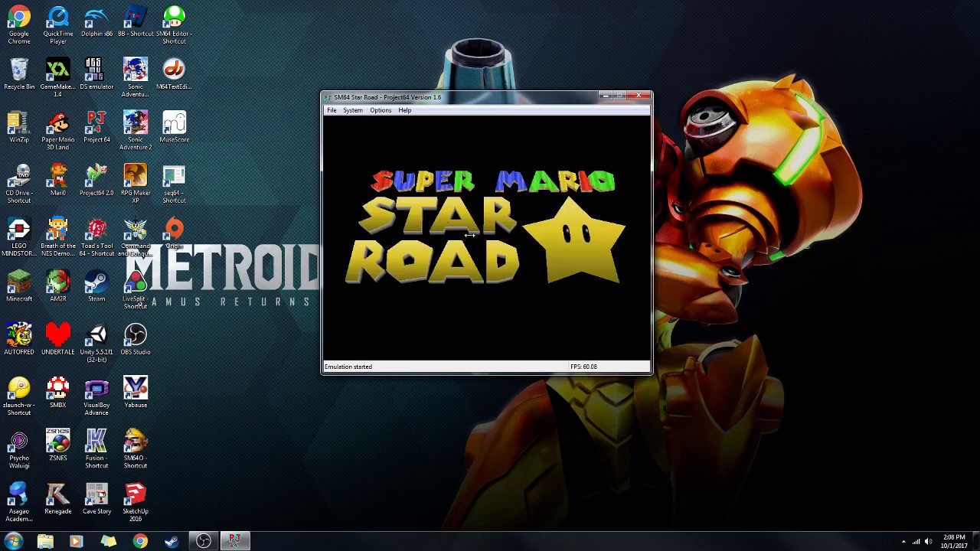Select the ZSNES desktop icon
This screenshot has width=980, height=551.
coord(58,445)
